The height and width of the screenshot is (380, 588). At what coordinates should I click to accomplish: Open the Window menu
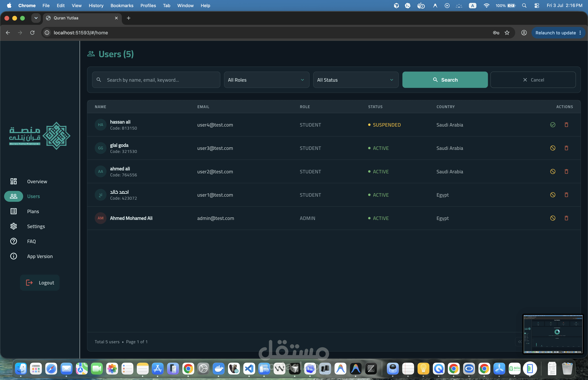185,5
